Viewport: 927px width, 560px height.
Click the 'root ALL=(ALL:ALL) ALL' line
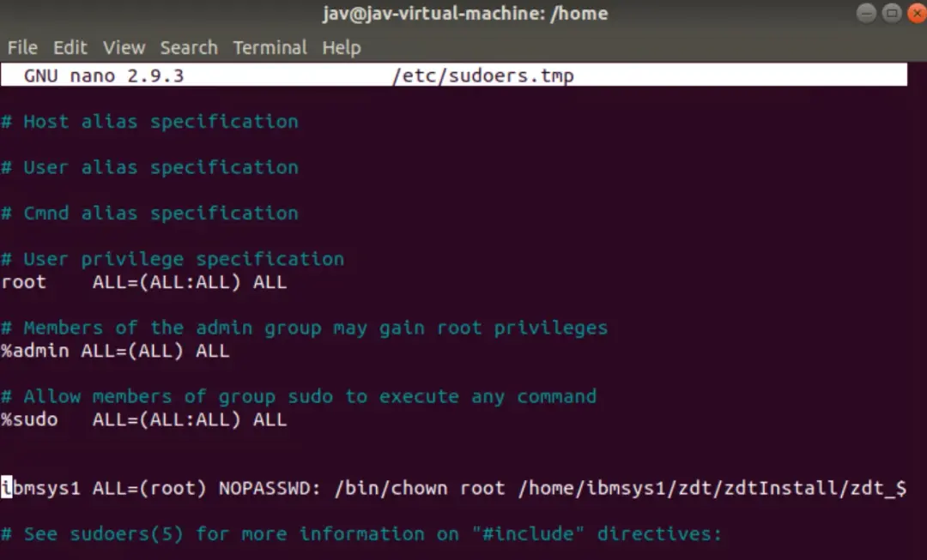pos(143,282)
